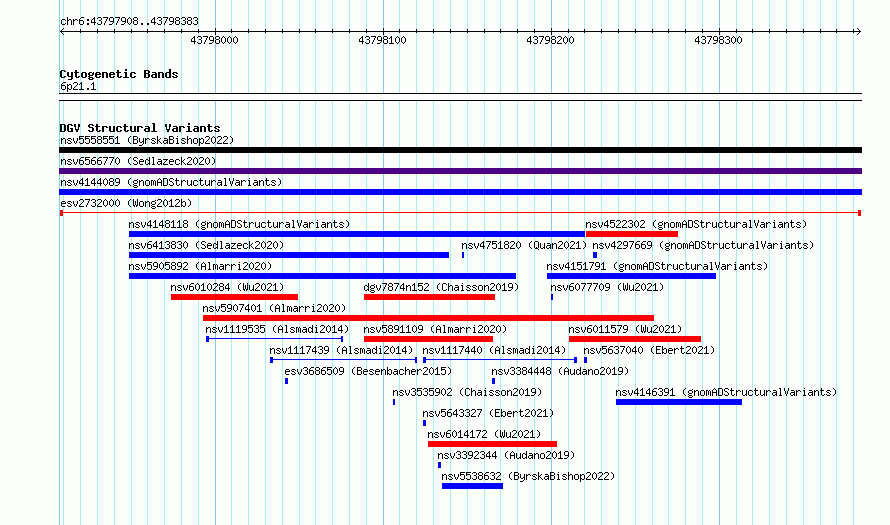Click the nsv6014172 (Wu2021) label
The width and height of the screenshot is (890, 525).
pyautogui.click(x=484, y=434)
